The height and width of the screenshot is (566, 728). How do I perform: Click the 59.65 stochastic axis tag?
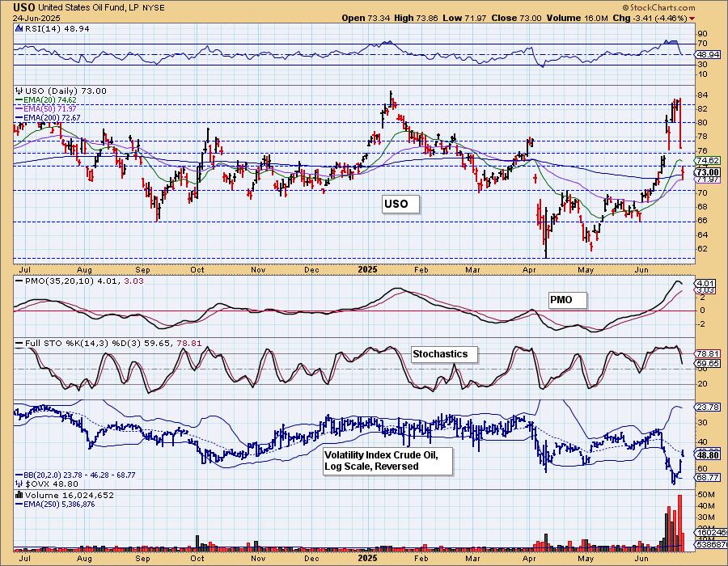click(708, 364)
